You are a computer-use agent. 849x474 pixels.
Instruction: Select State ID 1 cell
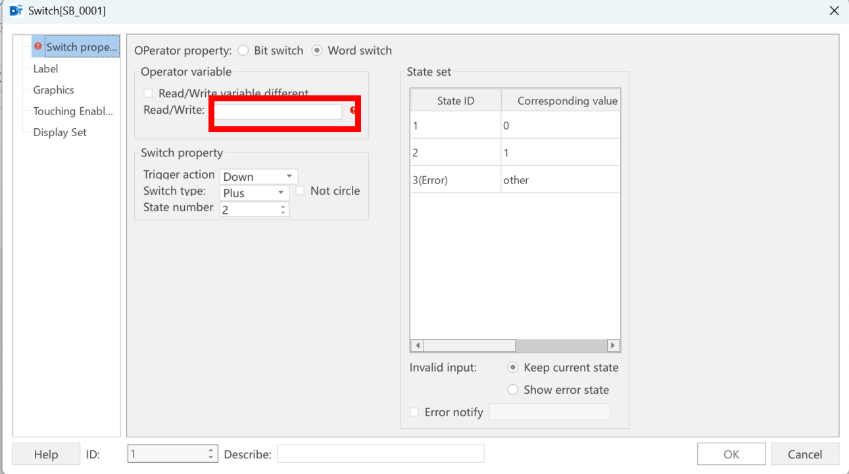pos(455,126)
